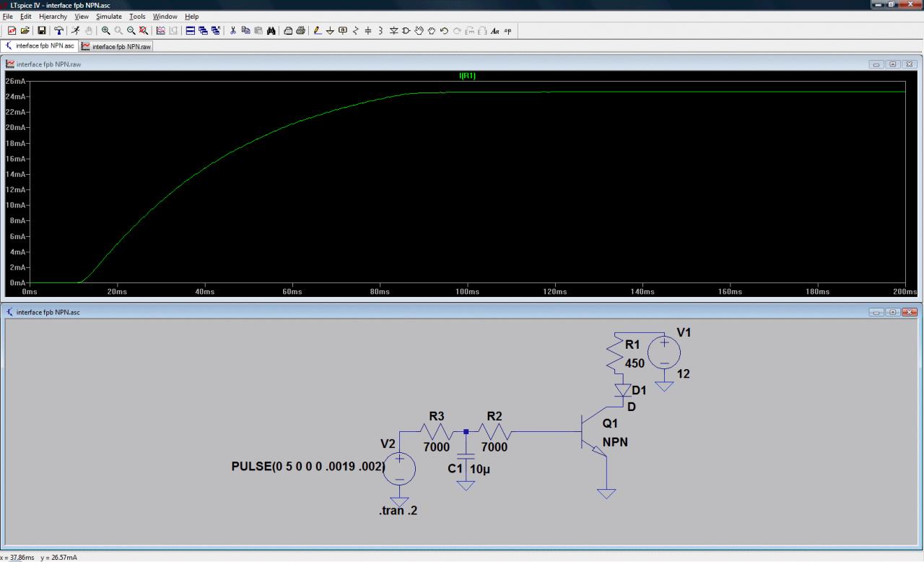Click the 7000 value under R2
Image resolution: width=924 pixels, height=562 pixels.
coord(494,447)
